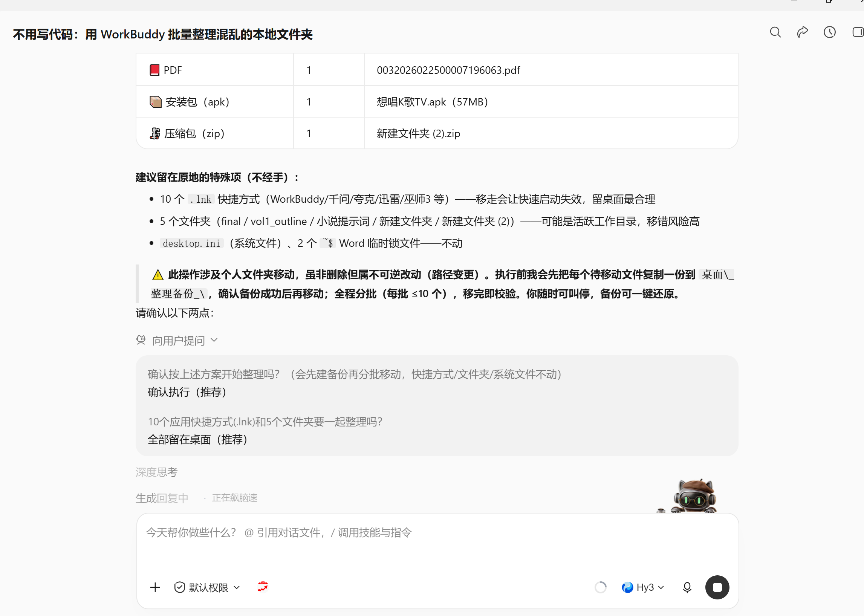Click the 向用户提问 chat icon

point(141,340)
